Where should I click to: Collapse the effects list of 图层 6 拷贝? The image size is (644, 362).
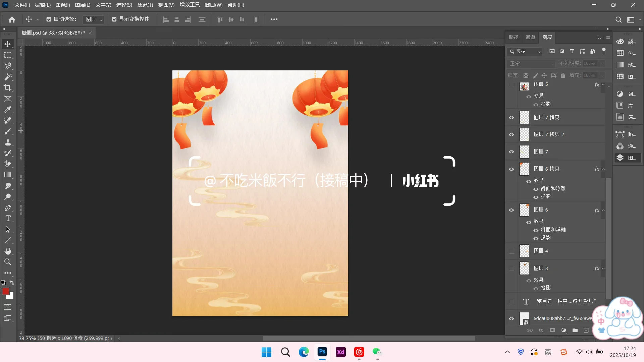(604, 169)
